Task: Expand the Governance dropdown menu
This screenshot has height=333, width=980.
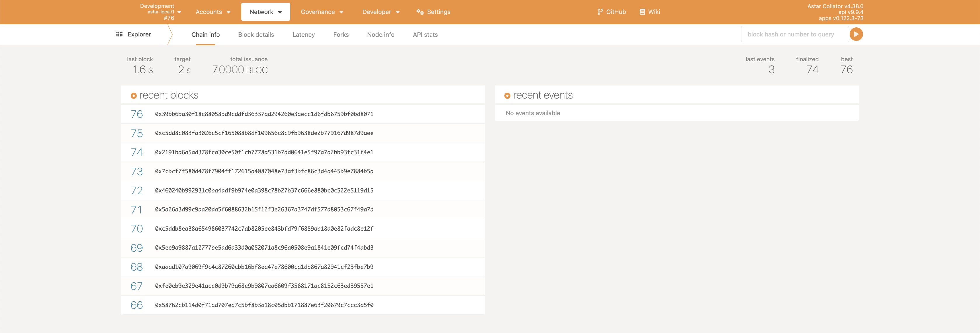Action: pyautogui.click(x=322, y=12)
